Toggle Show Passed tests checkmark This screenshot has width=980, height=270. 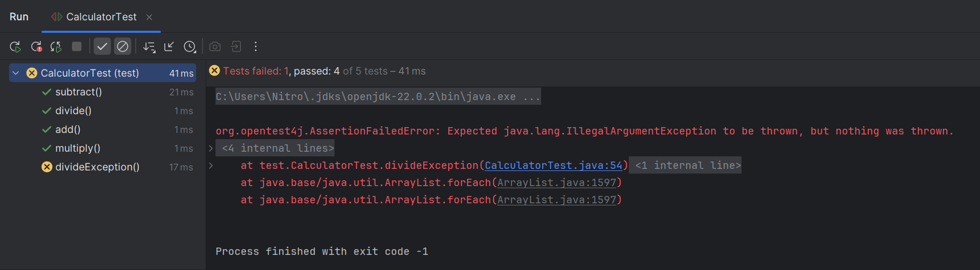[102, 47]
